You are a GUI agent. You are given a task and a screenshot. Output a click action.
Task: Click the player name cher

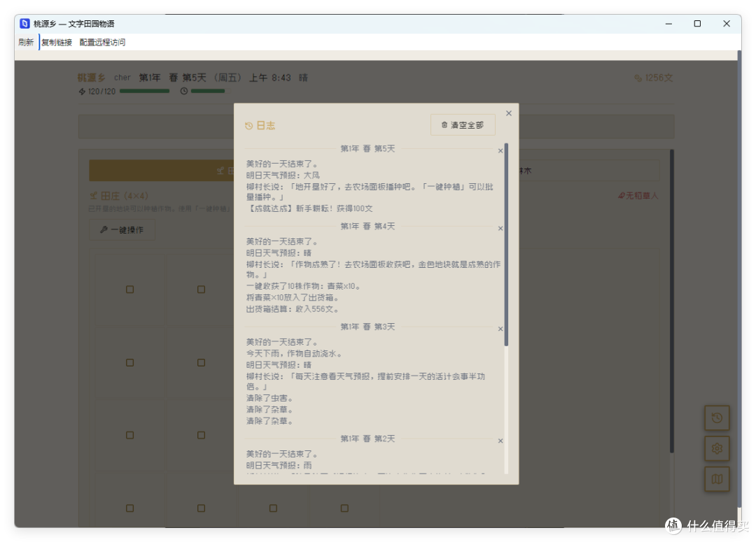pyautogui.click(x=122, y=78)
